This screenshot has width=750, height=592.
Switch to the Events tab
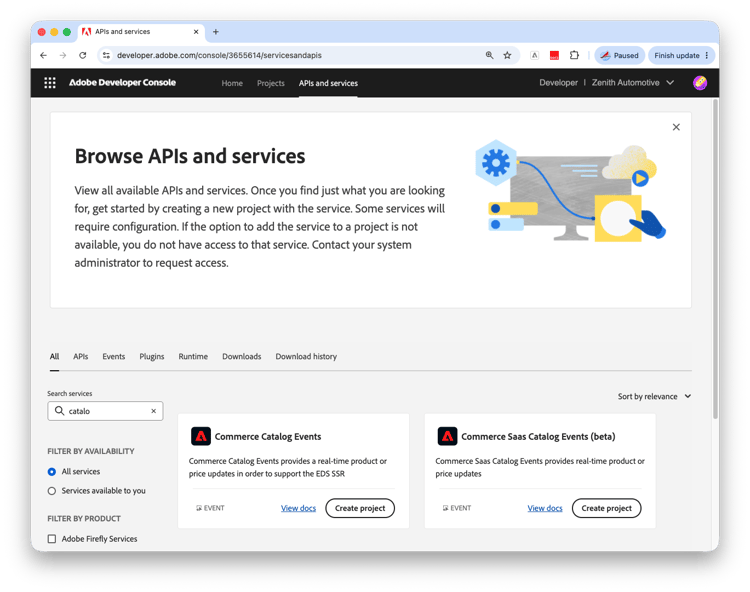(113, 357)
